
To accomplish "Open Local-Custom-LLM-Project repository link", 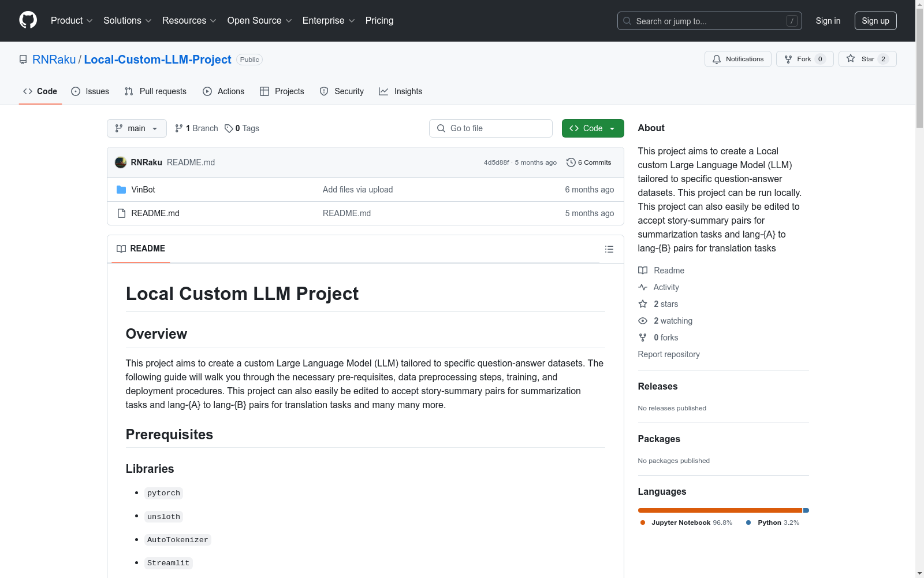I will (158, 60).
